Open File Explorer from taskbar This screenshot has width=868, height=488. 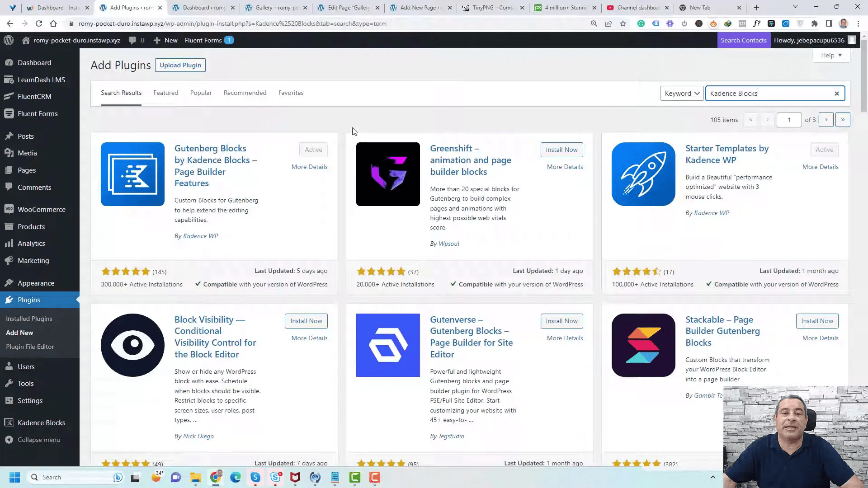pyautogui.click(x=195, y=477)
